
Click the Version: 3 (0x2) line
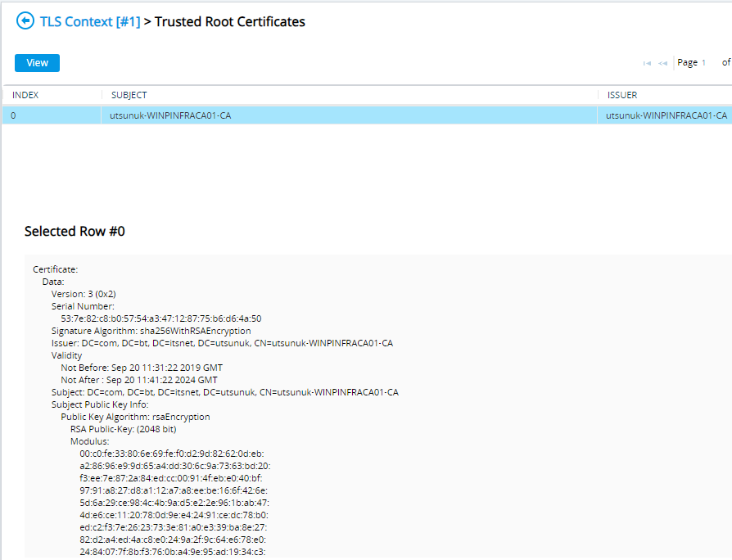pyautogui.click(x=84, y=294)
